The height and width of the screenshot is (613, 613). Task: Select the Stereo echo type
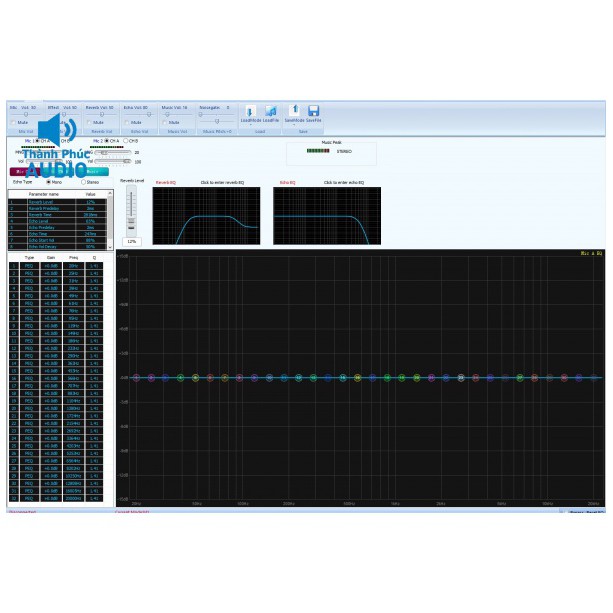pyautogui.click(x=84, y=182)
